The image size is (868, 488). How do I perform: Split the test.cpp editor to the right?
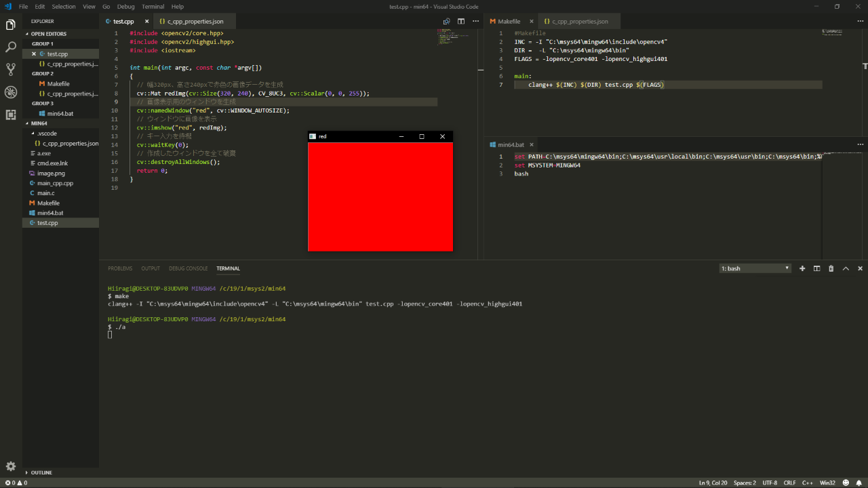(x=461, y=21)
